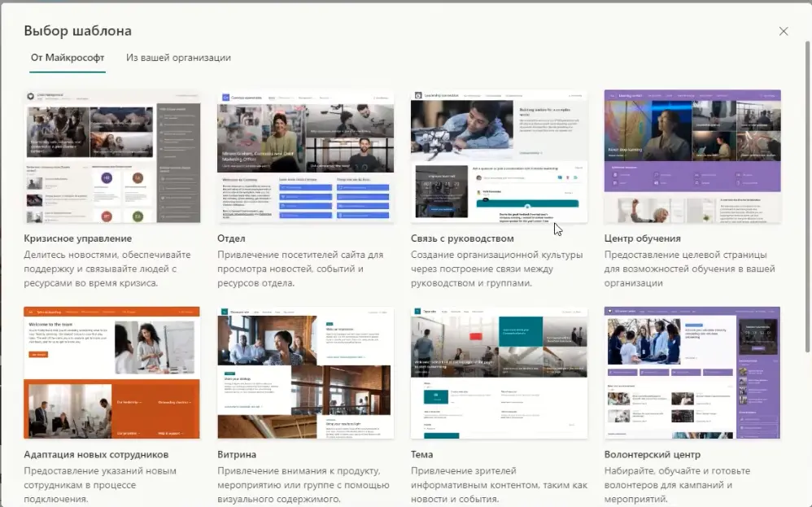Select the Адаптация новых сотрудников thumbnail
The height and width of the screenshot is (507, 812).
tap(111, 373)
